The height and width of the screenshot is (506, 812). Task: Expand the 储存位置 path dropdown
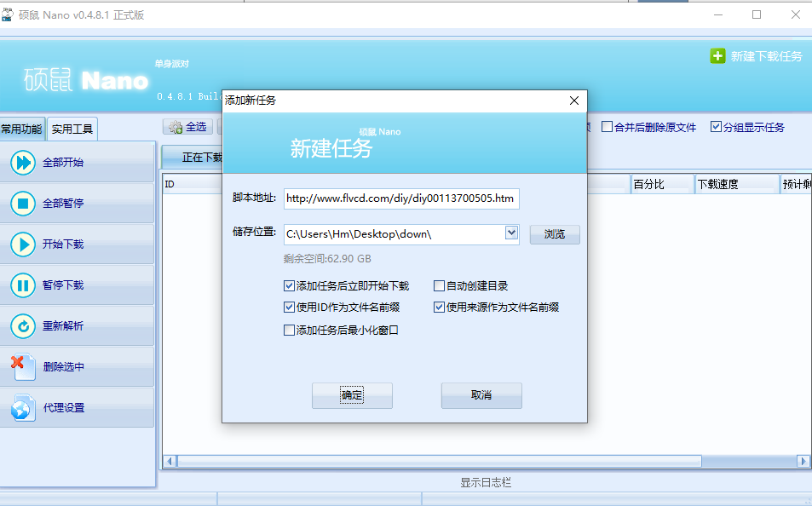click(511, 233)
